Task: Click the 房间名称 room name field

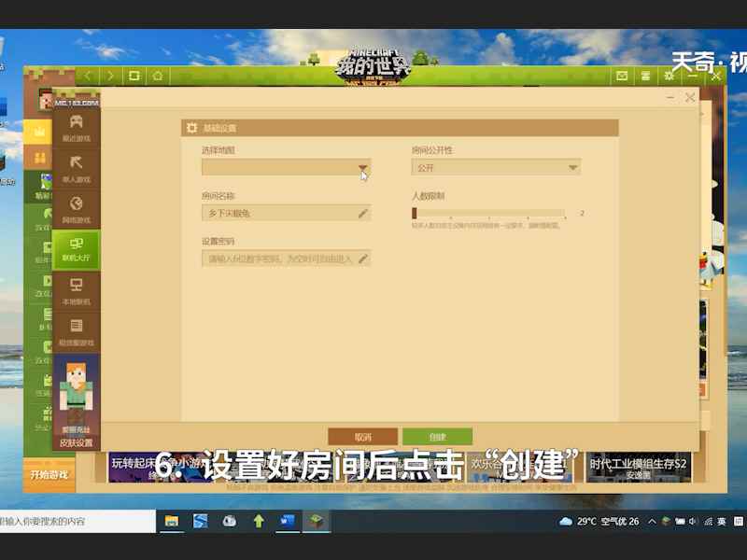Action: click(279, 214)
